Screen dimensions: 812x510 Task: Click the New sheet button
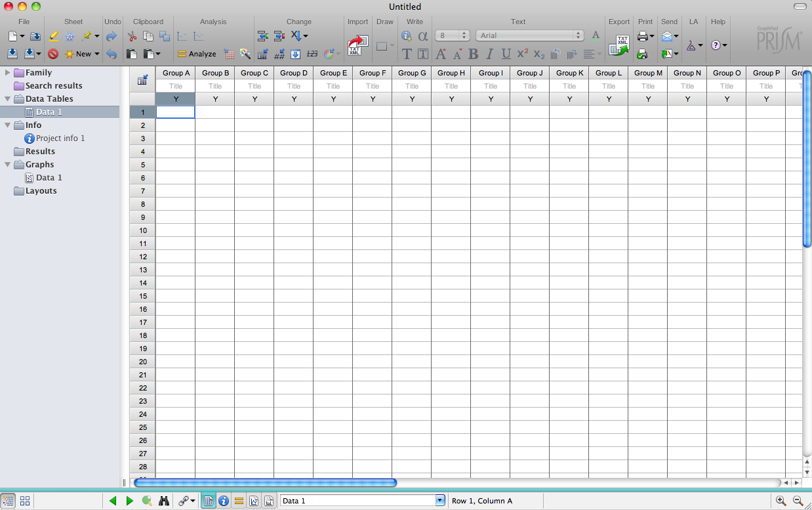[82, 54]
